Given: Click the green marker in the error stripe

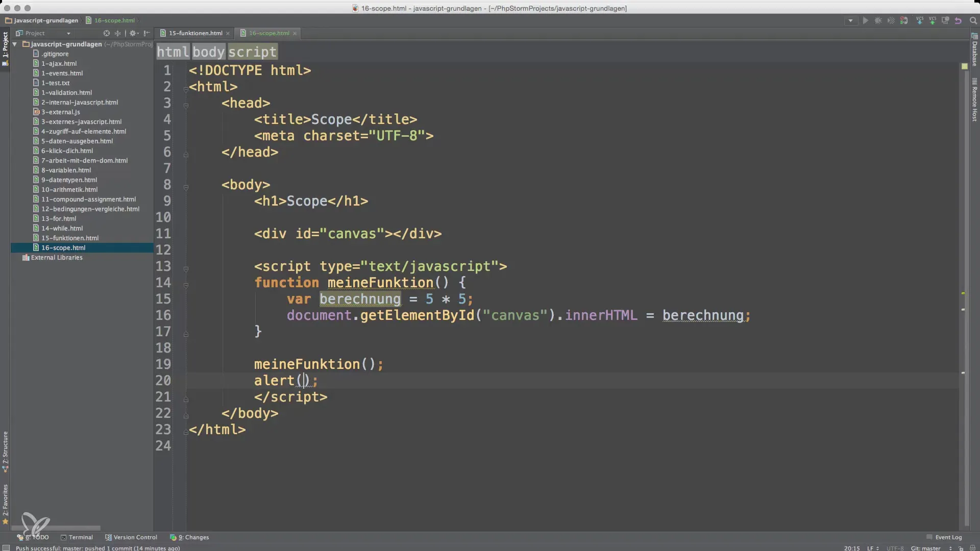Looking at the screenshot, I should tap(963, 293).
